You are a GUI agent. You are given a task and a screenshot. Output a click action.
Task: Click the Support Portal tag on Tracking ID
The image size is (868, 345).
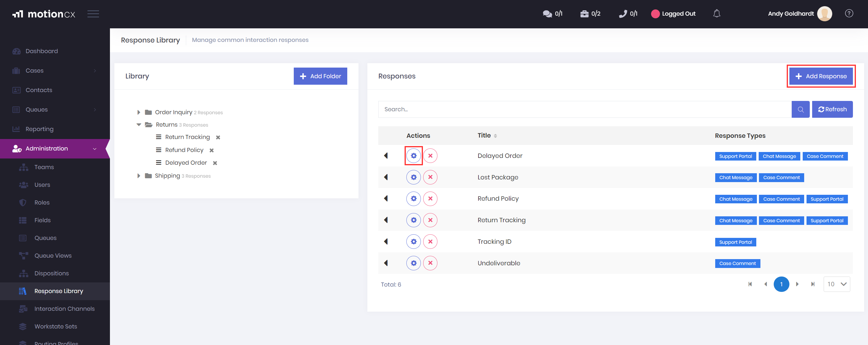pos(735,242)
